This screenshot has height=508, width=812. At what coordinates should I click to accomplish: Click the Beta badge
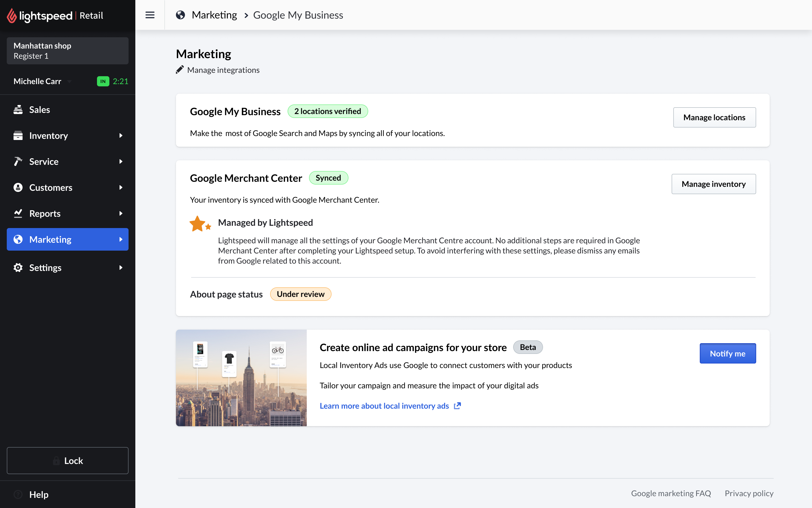[x=528, y=347]
